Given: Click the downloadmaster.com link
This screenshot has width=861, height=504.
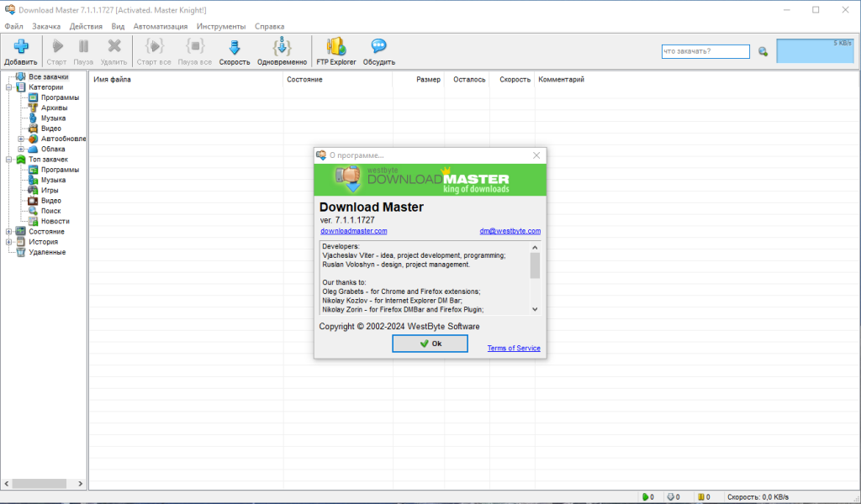Looking at the screenshot, I should tap(354, 232).
